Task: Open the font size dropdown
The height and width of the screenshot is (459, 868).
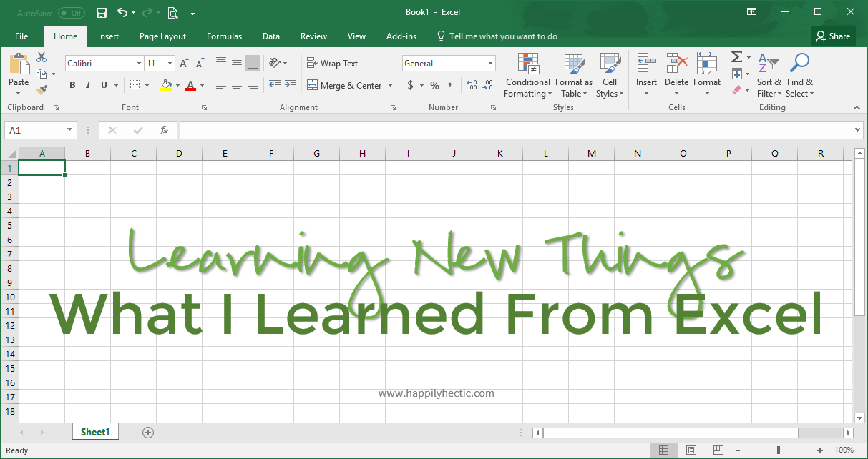Action: pos(171,64)
